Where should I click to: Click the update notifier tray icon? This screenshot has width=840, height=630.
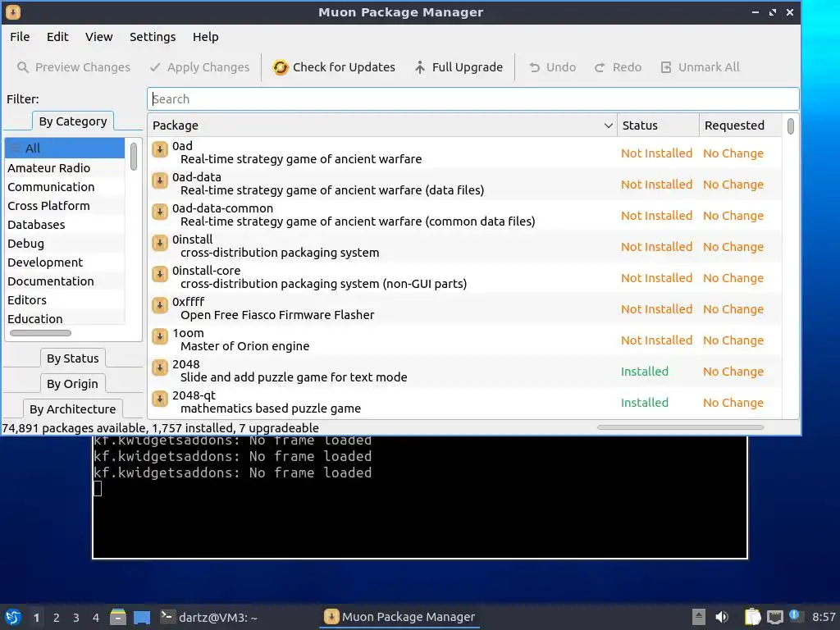[x=795, y=616]
